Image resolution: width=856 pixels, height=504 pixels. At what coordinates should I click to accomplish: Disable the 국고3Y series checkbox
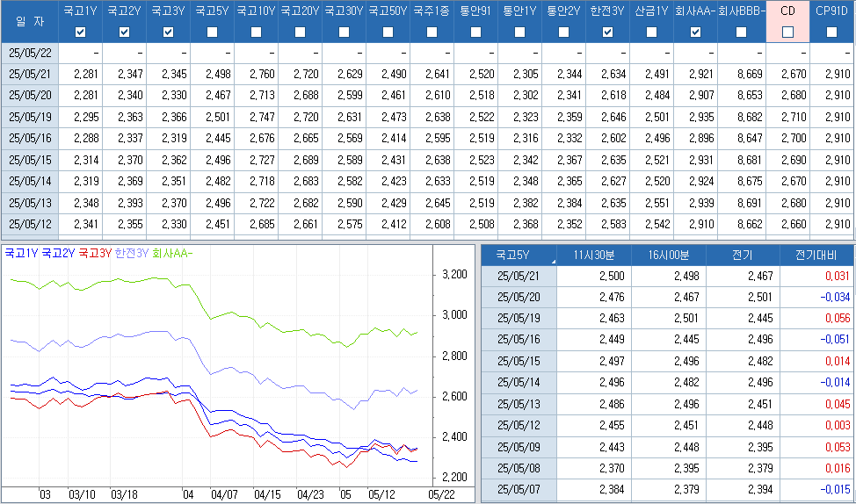pos(168,32)
